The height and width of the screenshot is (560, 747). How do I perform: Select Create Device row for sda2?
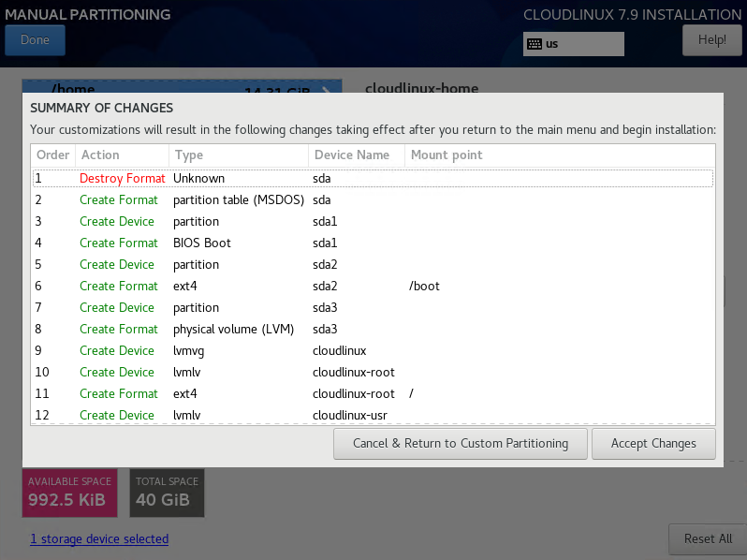click(373, 264)
